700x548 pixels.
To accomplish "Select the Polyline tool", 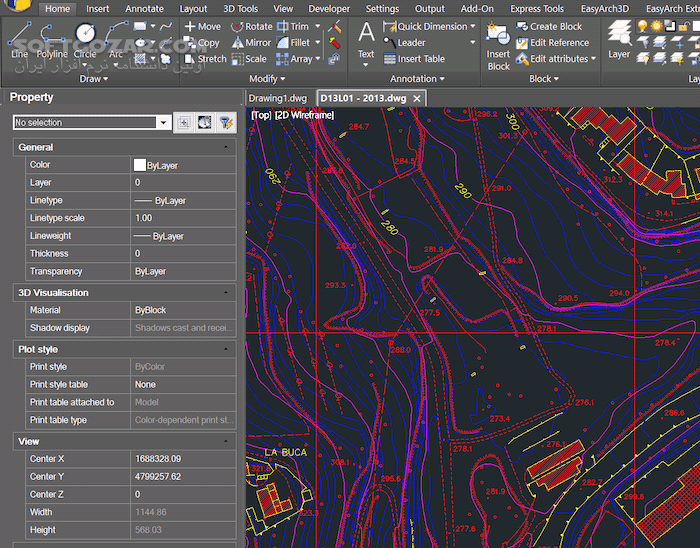I will tap(52, 40).
